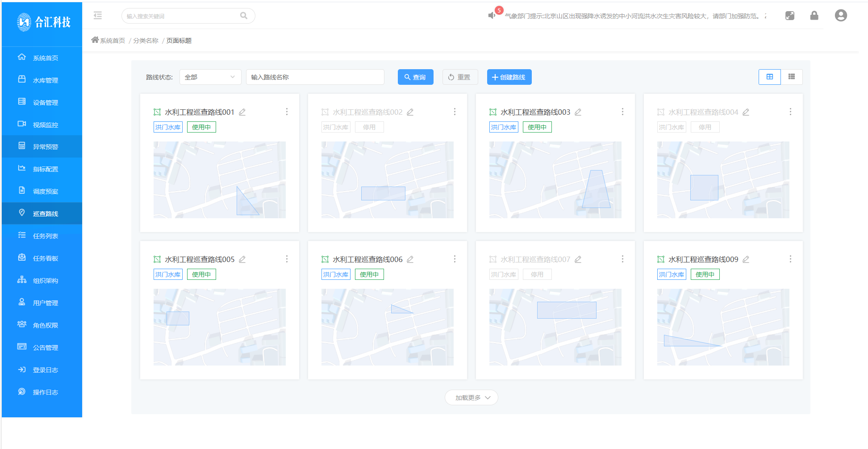Click the 使用中 status tag on 路线003
The image size is (868, 449).
pyautogui.click(x=537, y=127)
